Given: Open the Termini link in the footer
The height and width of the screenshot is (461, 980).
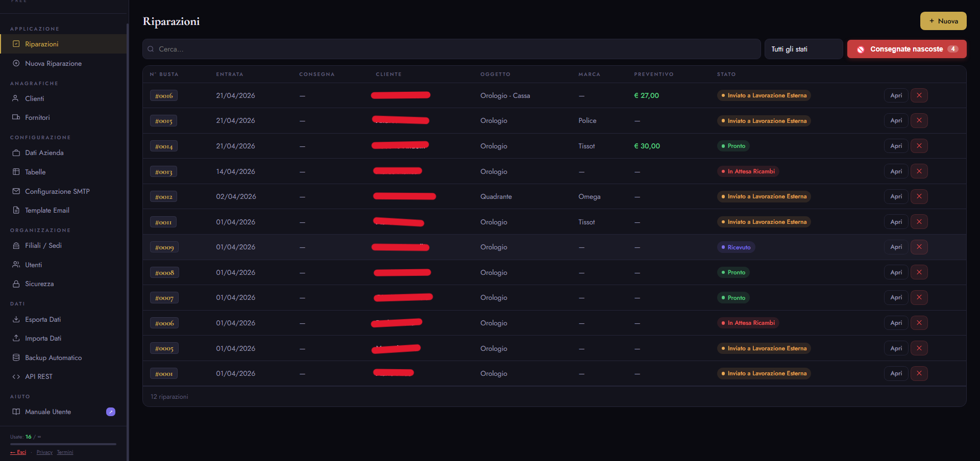Looking at the screenshot, I should point(65,452).
